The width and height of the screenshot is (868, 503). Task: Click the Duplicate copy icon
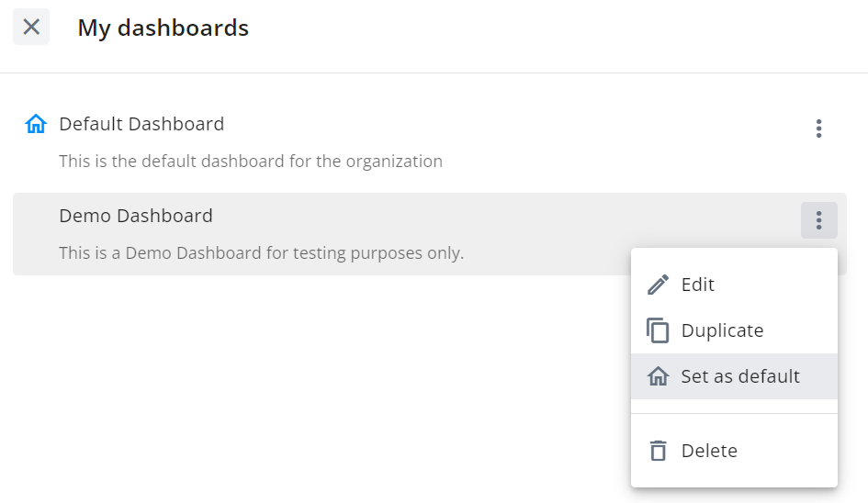(x=658, y=330)
